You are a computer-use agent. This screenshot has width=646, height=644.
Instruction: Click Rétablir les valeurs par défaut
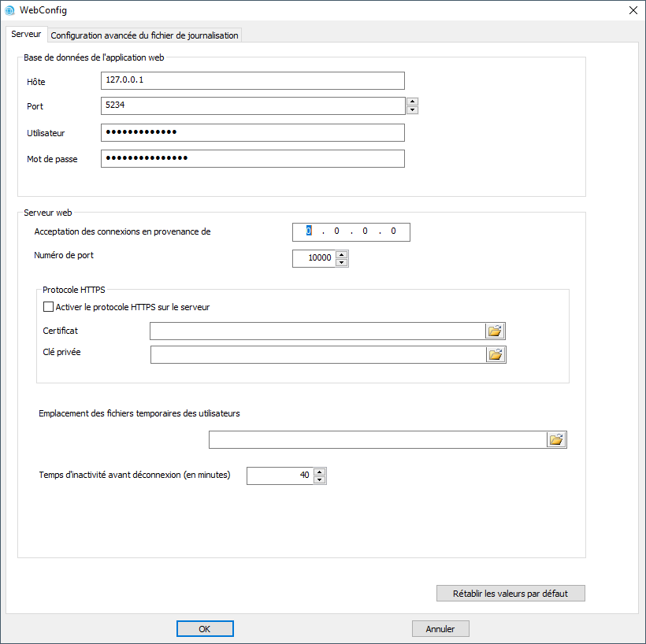(510, 594)
